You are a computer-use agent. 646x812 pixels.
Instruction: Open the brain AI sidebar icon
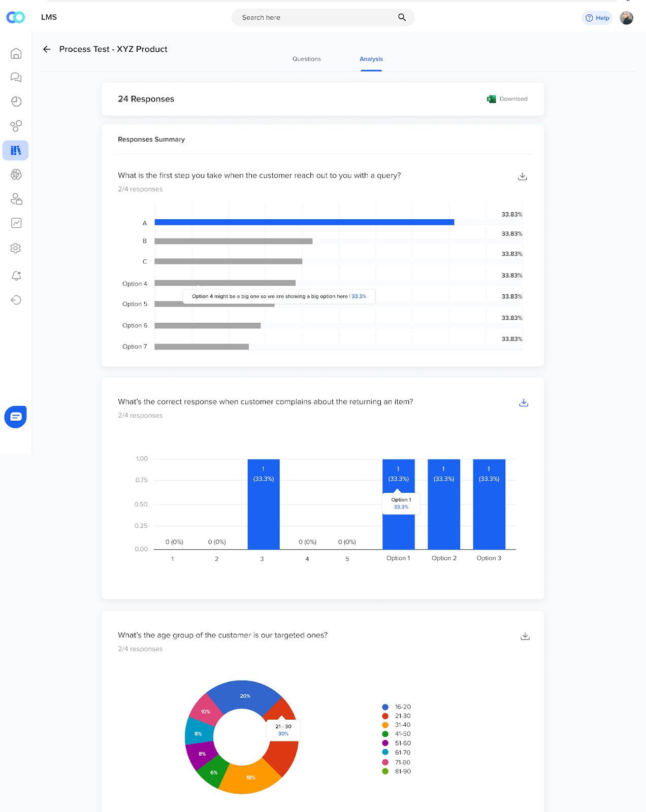tap(16, 175)
